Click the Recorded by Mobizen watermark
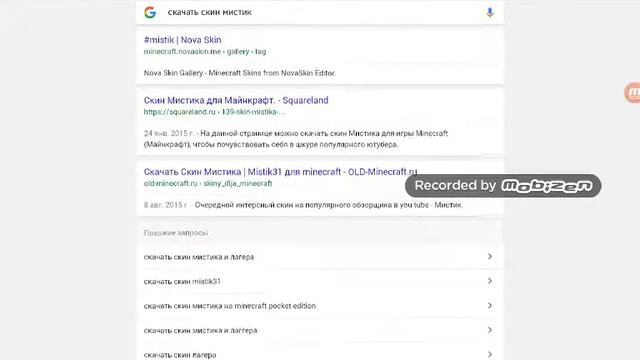 click(503, 186)
